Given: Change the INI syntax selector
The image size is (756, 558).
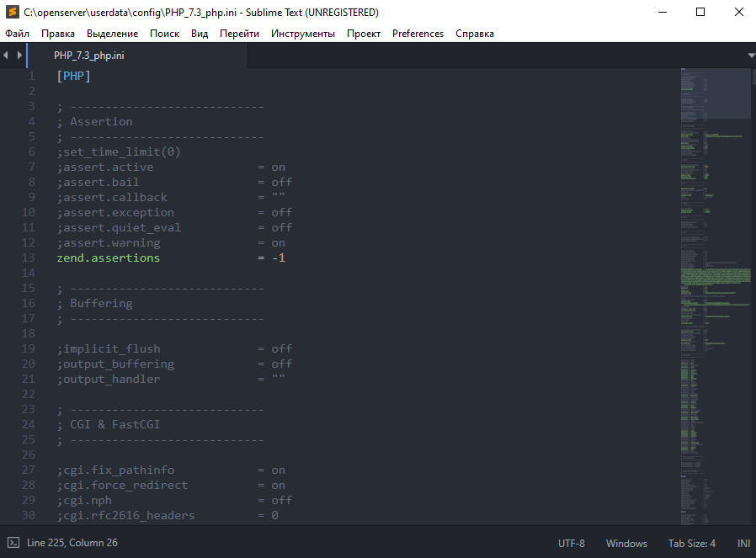Looking at the screenshot, I should (x=743, y=543).
